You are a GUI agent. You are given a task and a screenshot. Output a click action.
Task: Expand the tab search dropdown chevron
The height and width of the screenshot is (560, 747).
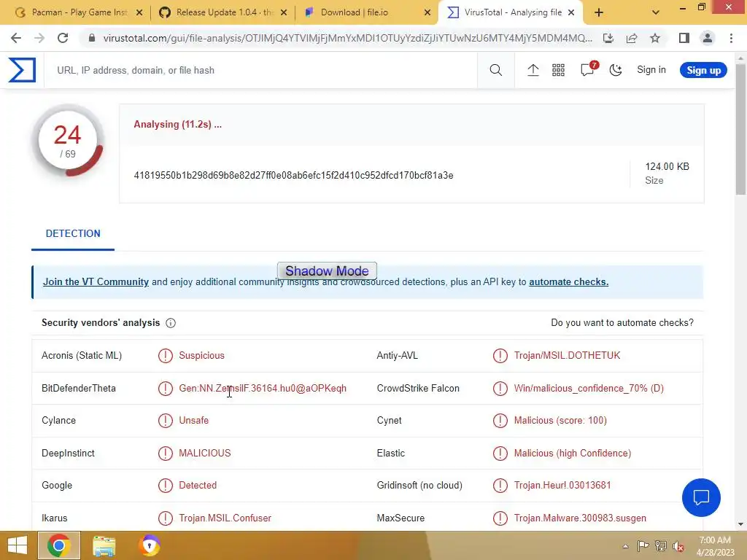[656, 13]
